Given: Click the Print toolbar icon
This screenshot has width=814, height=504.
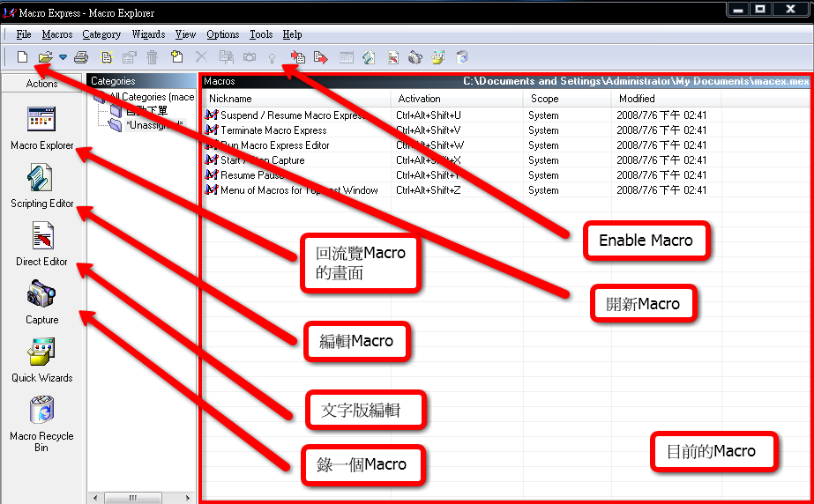Looking at the screenshot, I should click(81, 56).
